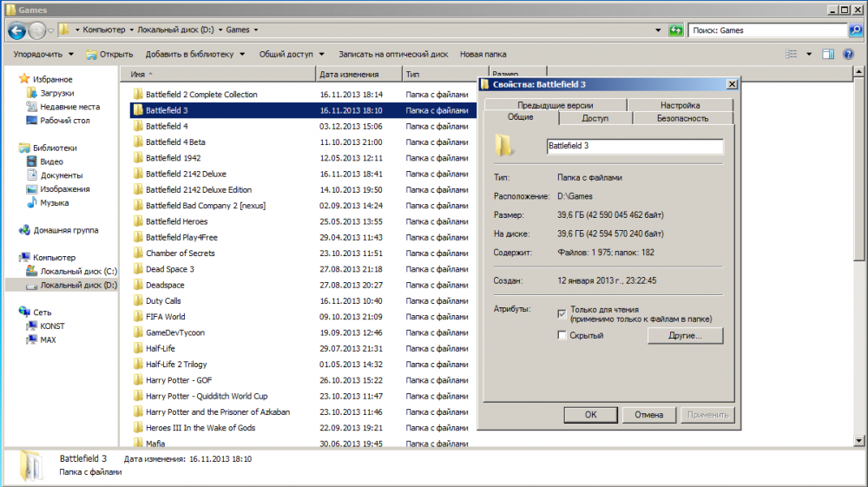Click Открыть toolbar button
Image resolution: width=868 pixels, height=487 pixels.
click(x=109, y=54)
